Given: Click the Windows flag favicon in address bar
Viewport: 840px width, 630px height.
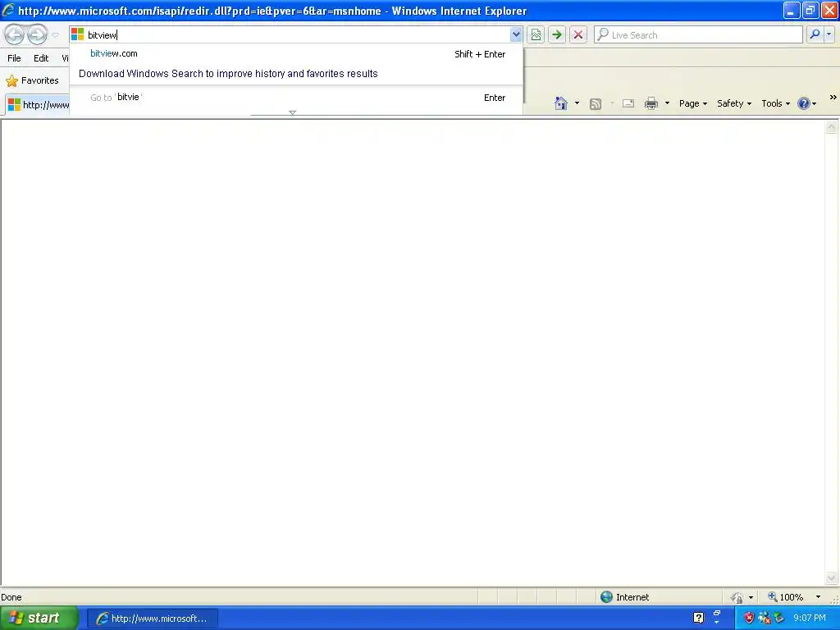Looking at the screenshot, I should pos(78,34).
